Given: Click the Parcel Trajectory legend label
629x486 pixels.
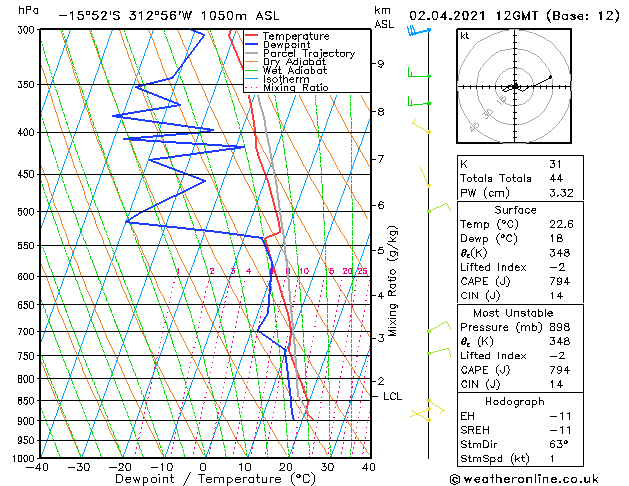Looking at the screenshot, I should pos(309,53).
